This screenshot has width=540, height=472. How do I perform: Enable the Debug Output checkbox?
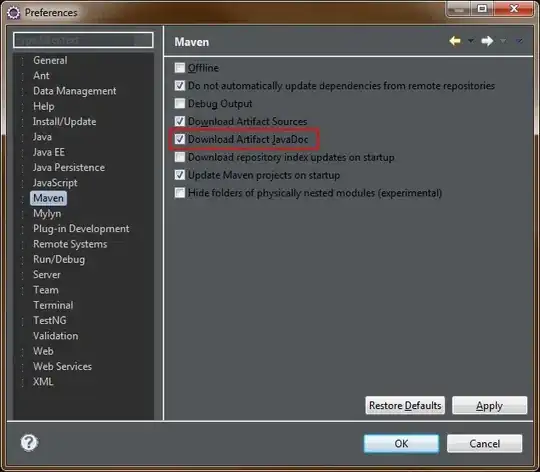coord(179,103)
